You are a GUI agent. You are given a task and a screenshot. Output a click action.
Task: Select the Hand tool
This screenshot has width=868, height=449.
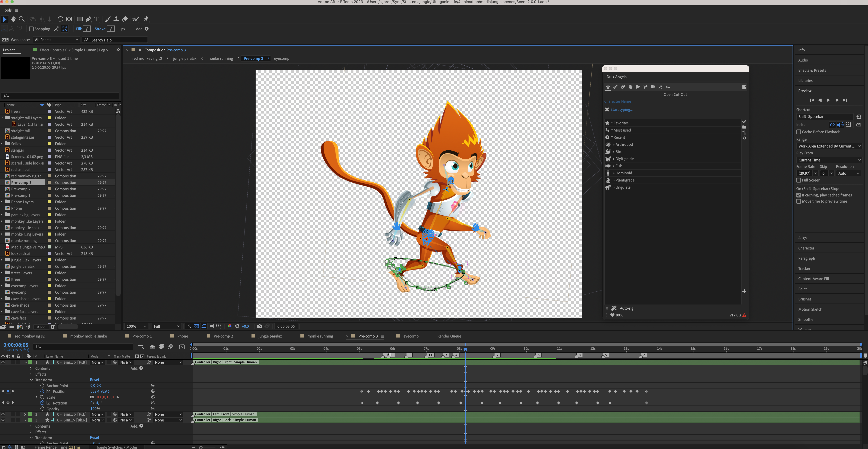[x=13, y=19]
